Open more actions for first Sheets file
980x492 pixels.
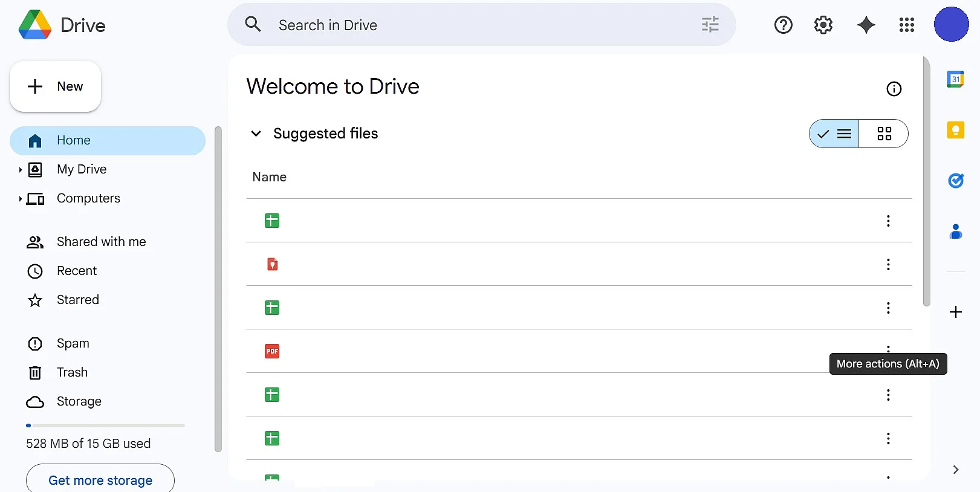click(888, 221)
